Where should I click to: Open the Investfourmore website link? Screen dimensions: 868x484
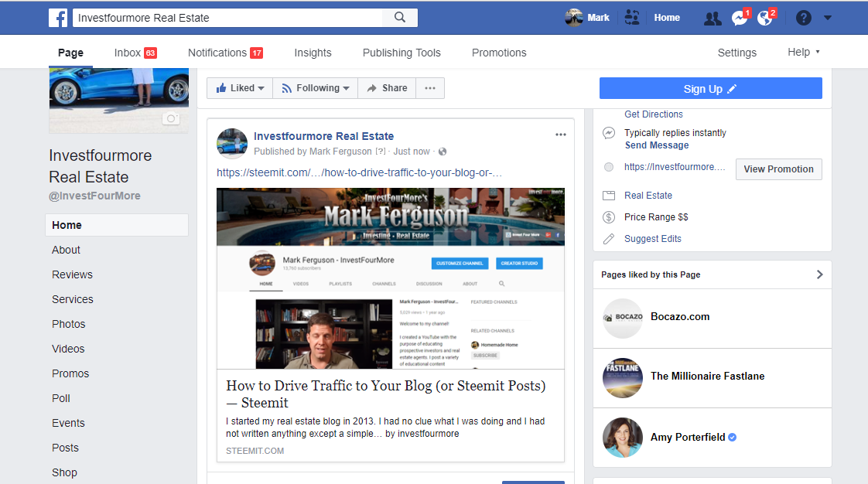675,167
